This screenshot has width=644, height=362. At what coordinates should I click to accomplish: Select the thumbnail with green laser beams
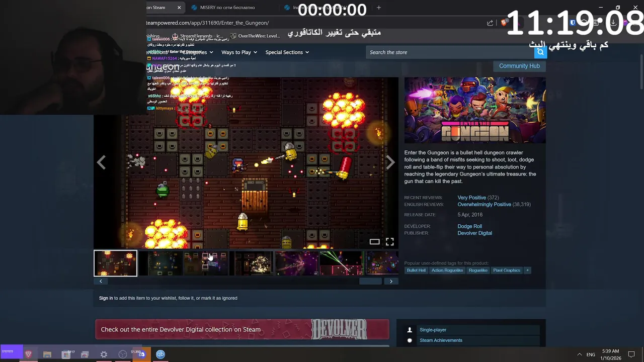(342, 263)
